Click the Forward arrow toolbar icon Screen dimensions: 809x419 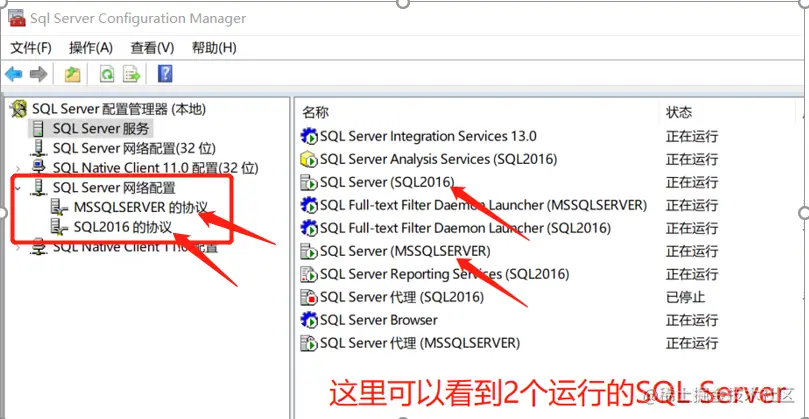pos(39,74)
